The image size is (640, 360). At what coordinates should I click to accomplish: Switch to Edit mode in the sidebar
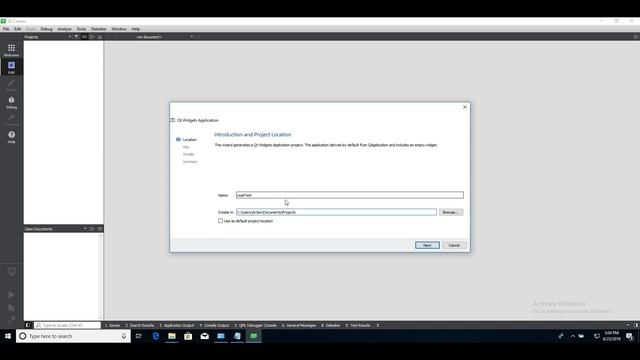click(11, 67)
